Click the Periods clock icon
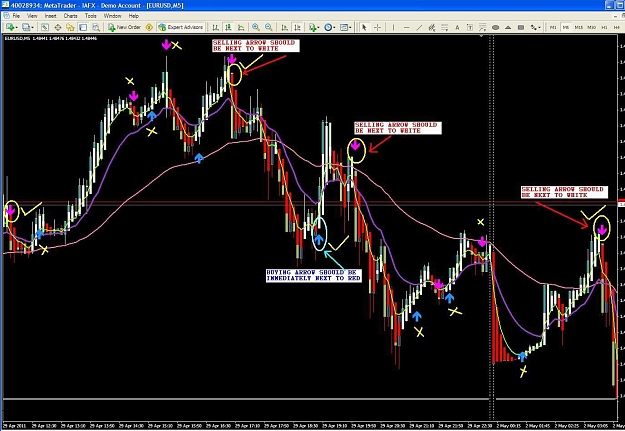Viewport: 625px width, 431px height. point(328,27)
